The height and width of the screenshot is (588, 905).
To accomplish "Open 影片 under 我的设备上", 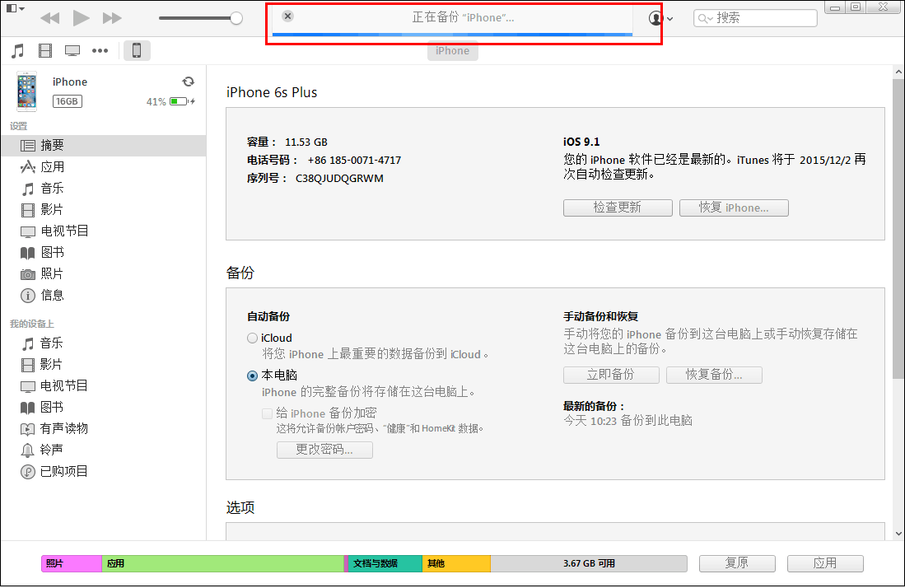I will (104, 365).
